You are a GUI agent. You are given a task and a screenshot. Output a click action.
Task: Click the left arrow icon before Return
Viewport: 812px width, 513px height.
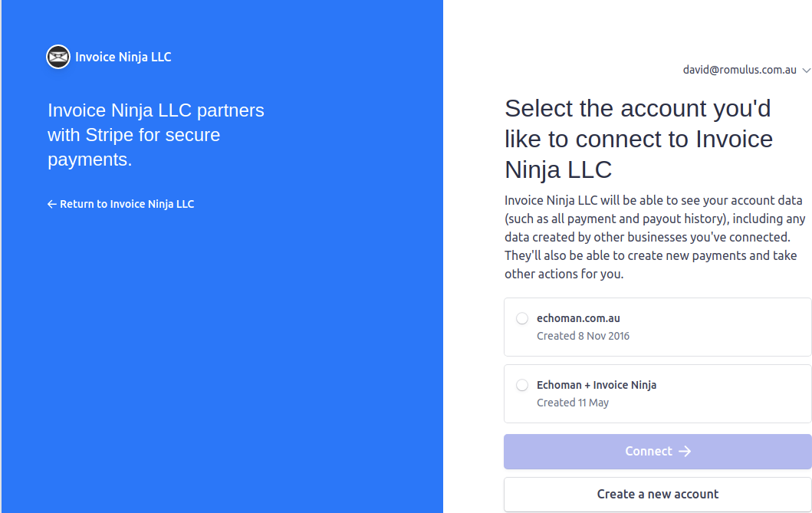pos(52,205)
